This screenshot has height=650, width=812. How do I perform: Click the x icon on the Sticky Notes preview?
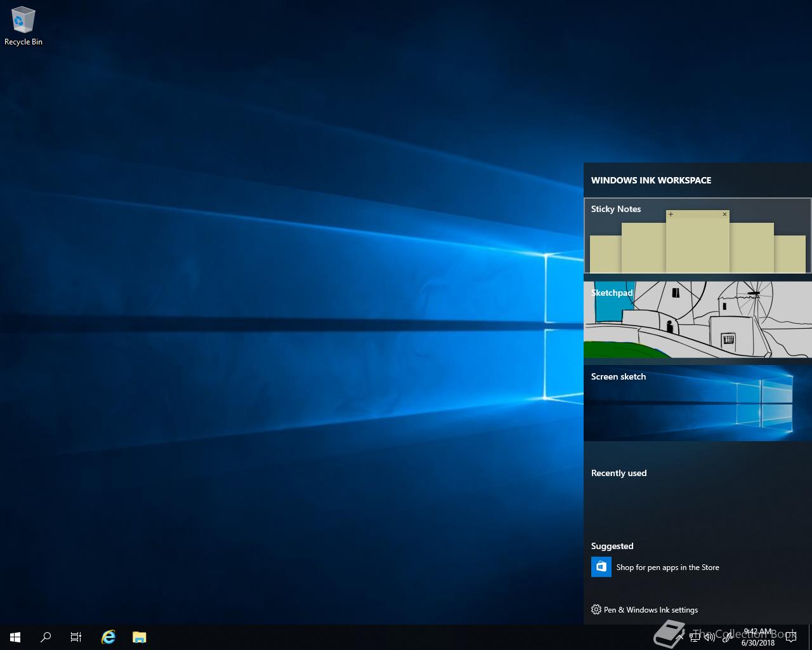724,214
